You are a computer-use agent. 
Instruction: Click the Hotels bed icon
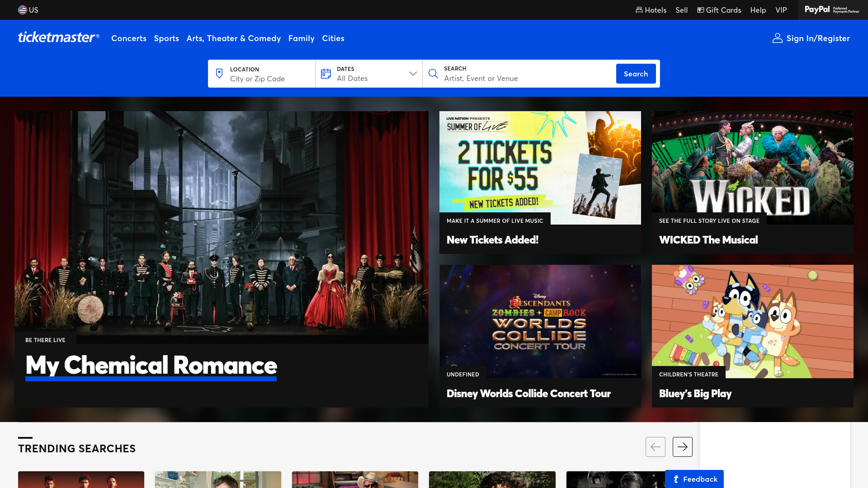point(639,10)
